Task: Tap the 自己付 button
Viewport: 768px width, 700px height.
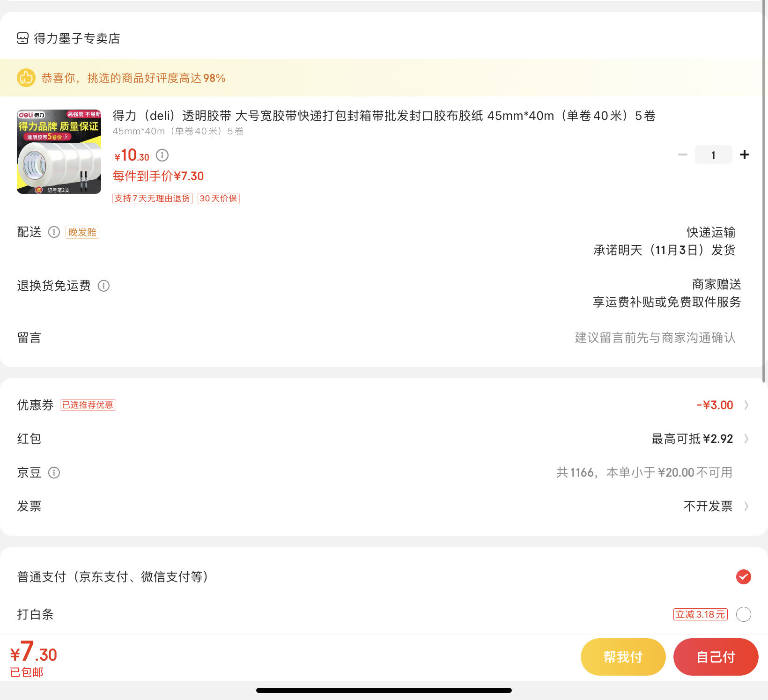Action: pyautogui.click(x=716, y=657)
